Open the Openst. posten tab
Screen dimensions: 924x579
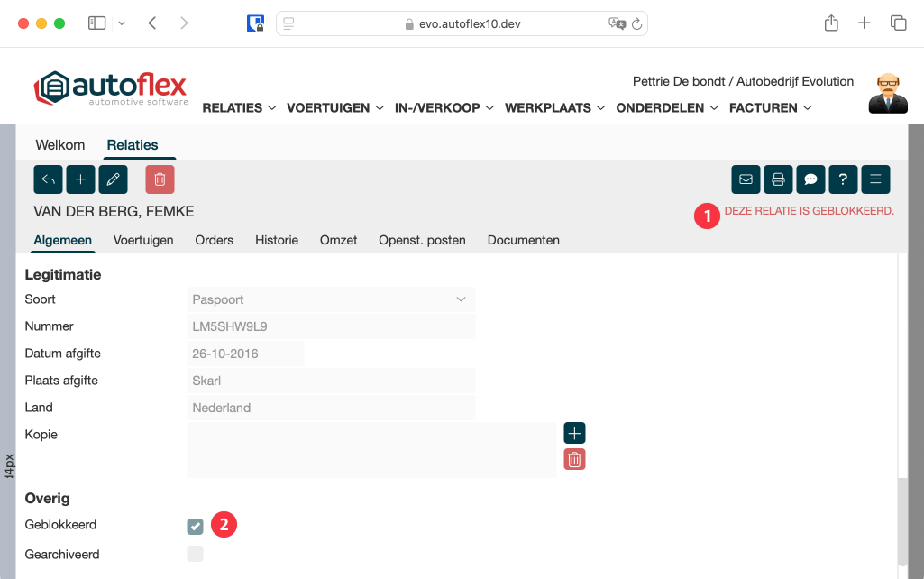click(x=422, y=240)
